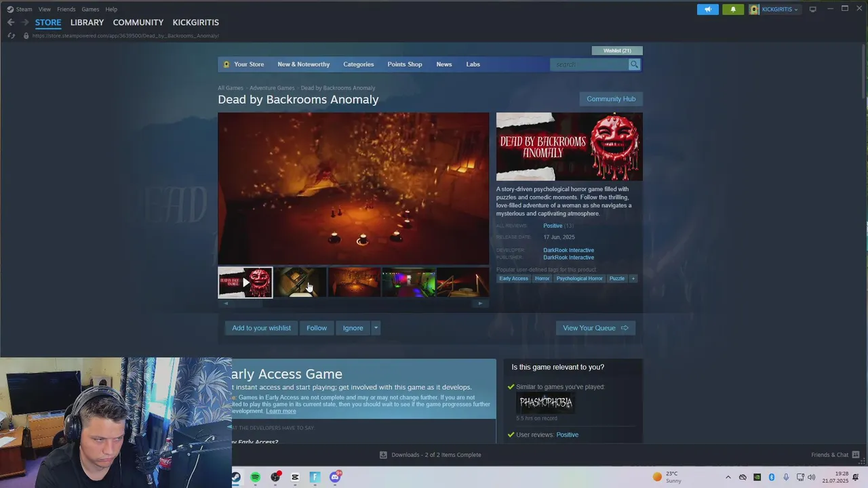Open the Friends & Chat icon
The image size is (868, 488).
856,455
